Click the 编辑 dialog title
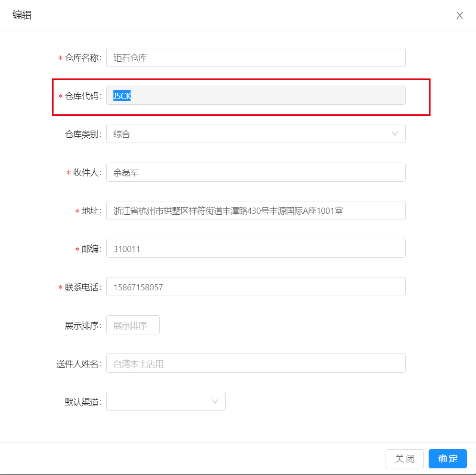476x475 pixels. pyautogui.click(x=22, y=15)
